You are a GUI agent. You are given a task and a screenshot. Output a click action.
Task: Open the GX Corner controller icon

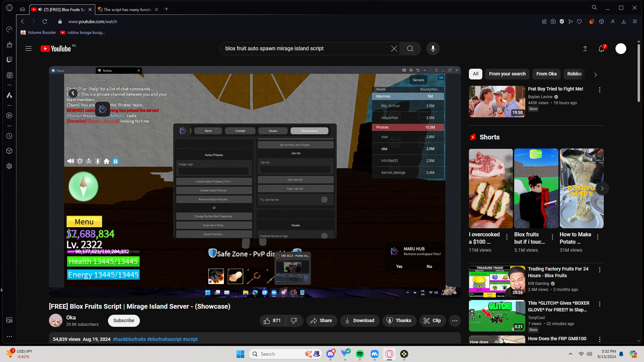tap(22, 9)
